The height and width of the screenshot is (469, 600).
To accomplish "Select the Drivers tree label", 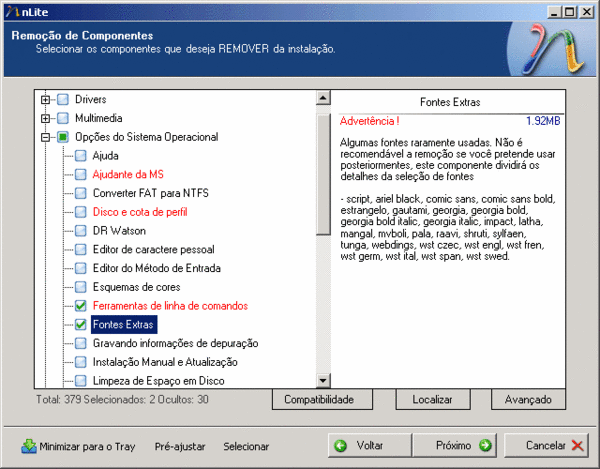I will tap(91, 99).
